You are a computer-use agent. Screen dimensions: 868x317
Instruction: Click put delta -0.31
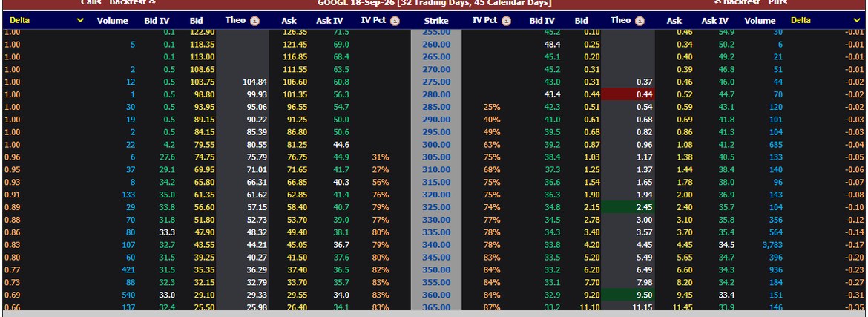(855, 295)
